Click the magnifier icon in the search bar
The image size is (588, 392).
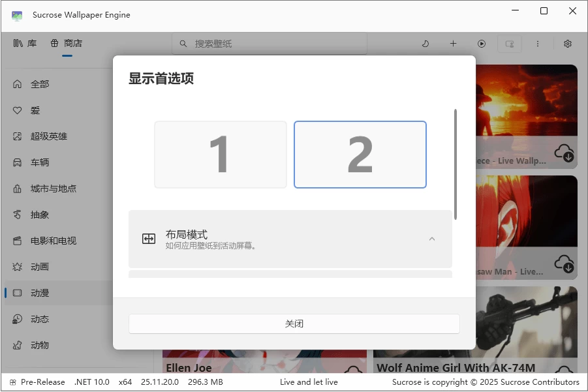point(183,44)
